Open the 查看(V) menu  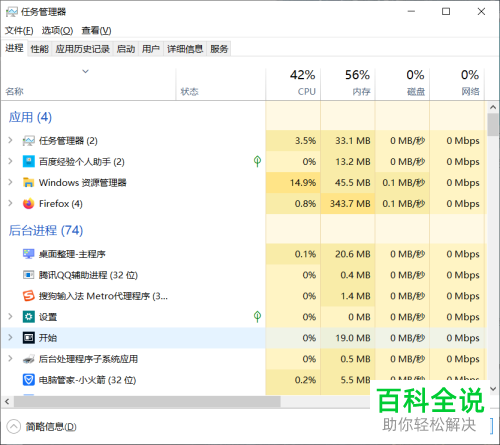click(96, 31)
